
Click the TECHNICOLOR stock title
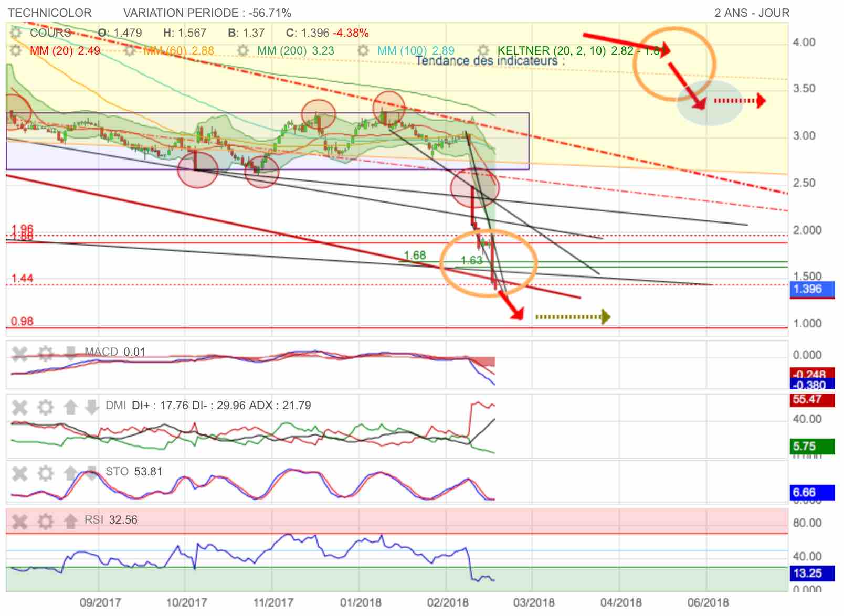[x=50, y=13]
